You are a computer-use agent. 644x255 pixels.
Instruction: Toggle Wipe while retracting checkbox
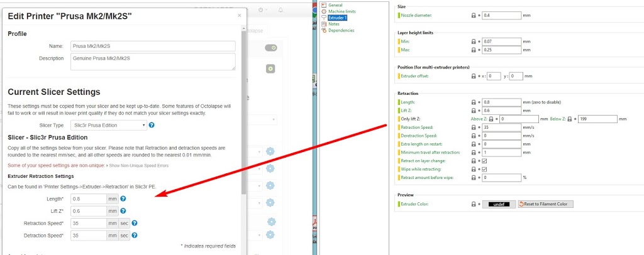(484, 170)
